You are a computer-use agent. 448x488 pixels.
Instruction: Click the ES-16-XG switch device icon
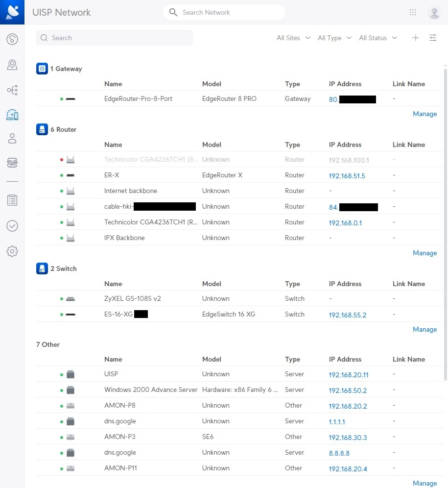(71, 315)
